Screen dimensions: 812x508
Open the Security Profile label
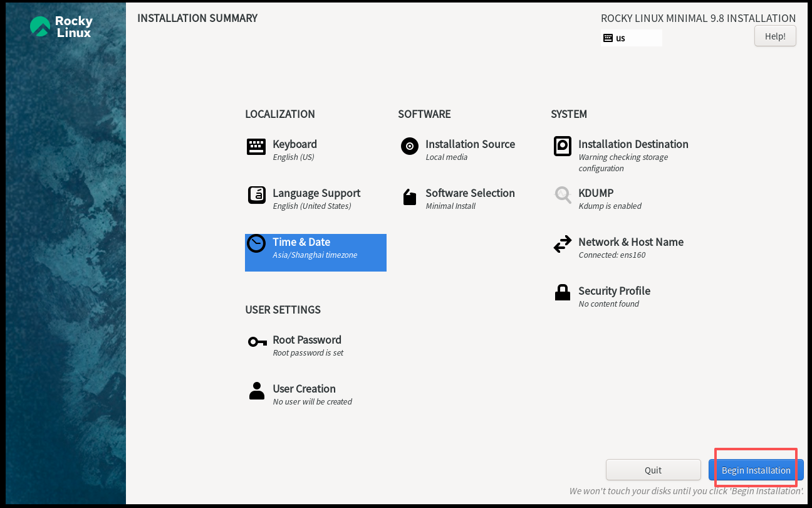click(x=614, y=291)
